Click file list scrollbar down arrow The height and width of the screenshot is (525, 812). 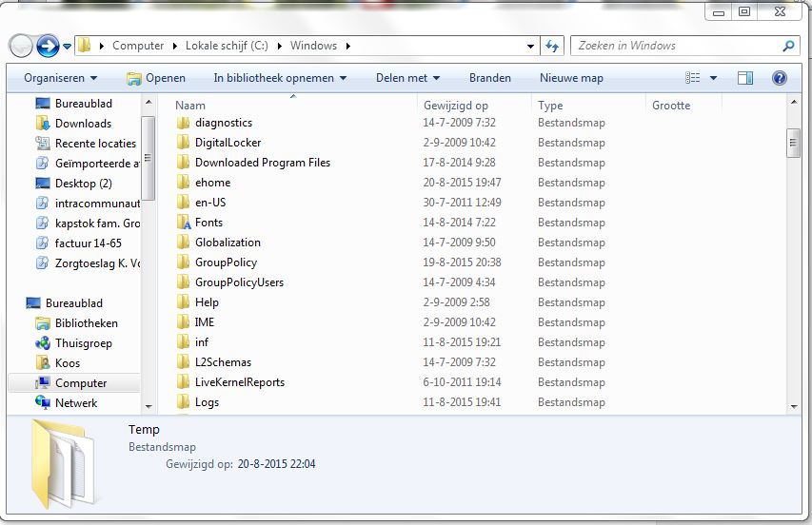pos(794,406)
